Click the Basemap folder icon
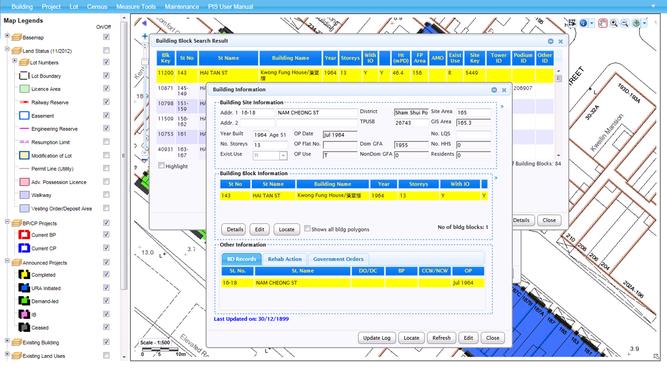This screenshot has width=667, height=368. (x=17, y=37)
